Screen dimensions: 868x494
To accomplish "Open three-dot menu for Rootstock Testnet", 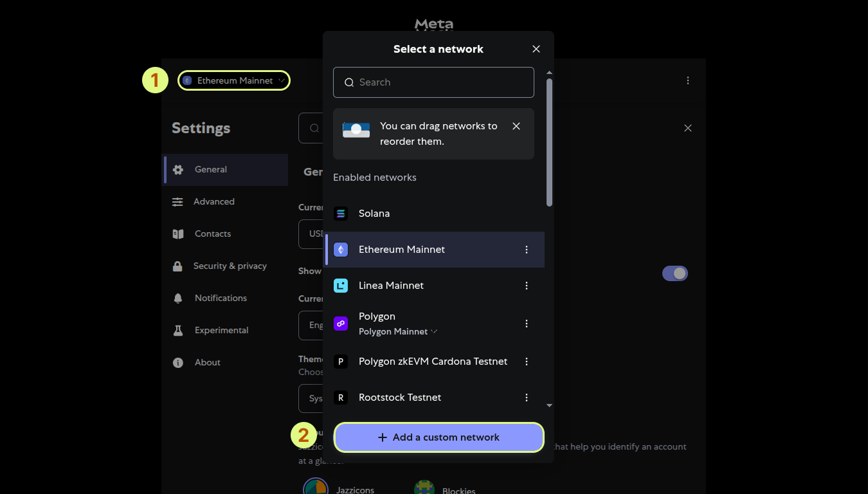I will [x=527, y=398].
